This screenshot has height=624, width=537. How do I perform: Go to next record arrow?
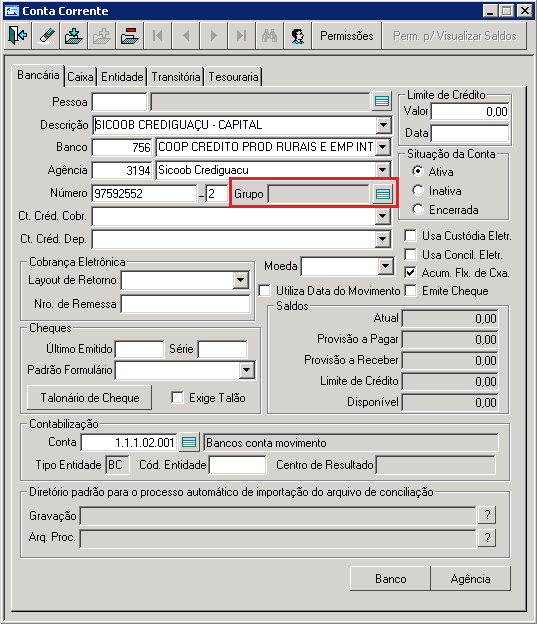tap(213, 36)
